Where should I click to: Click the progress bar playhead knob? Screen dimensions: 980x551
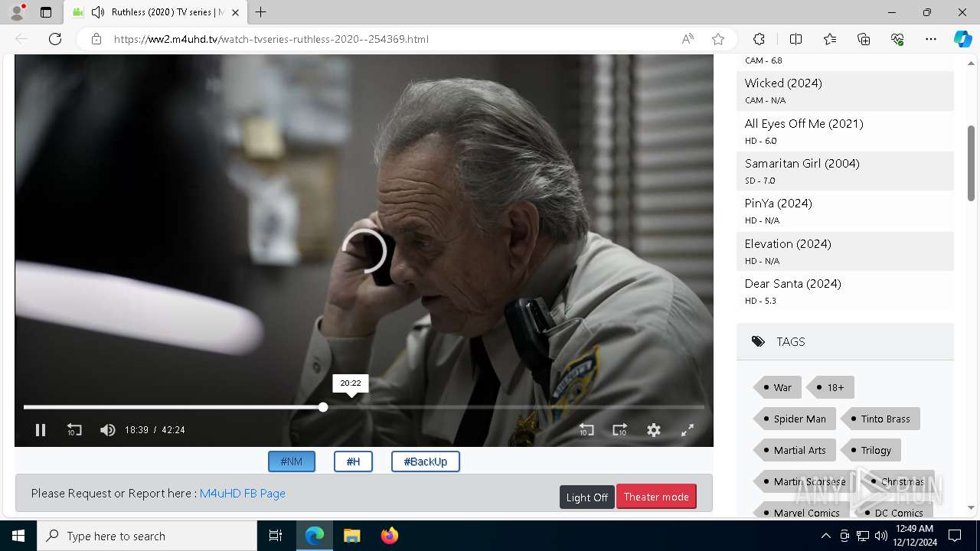pyautogui.click(x=323, y=407)
